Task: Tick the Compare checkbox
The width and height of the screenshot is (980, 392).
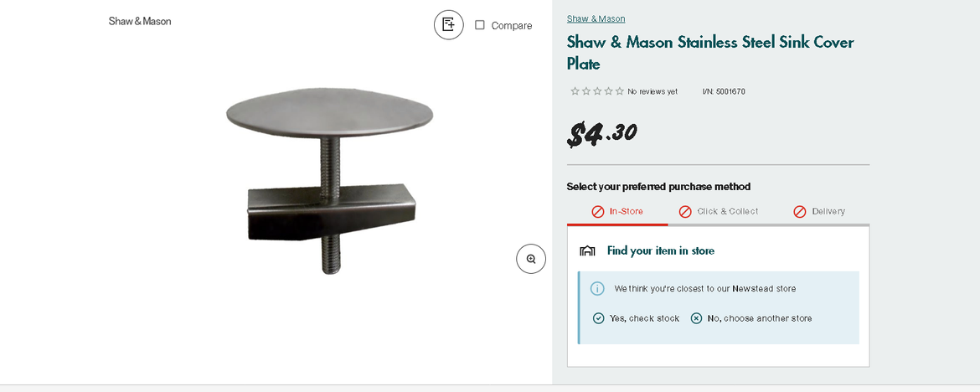Action: point(480,25)
